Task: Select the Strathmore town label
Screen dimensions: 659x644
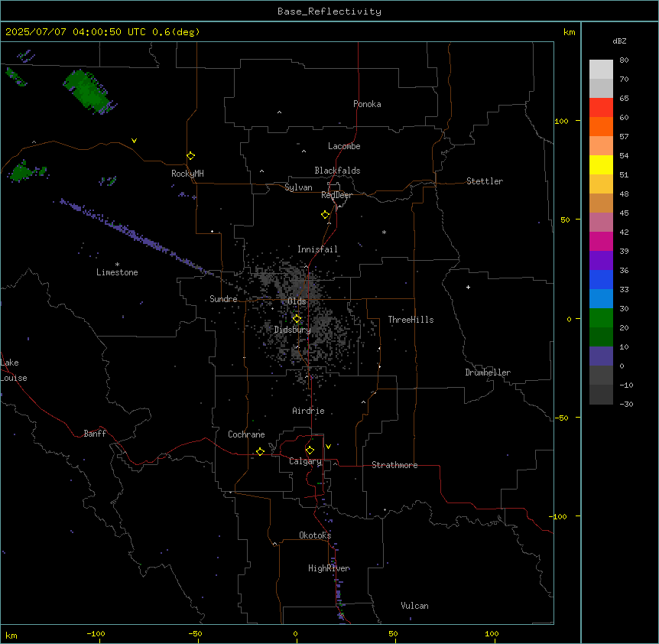Action: point(394,465)
